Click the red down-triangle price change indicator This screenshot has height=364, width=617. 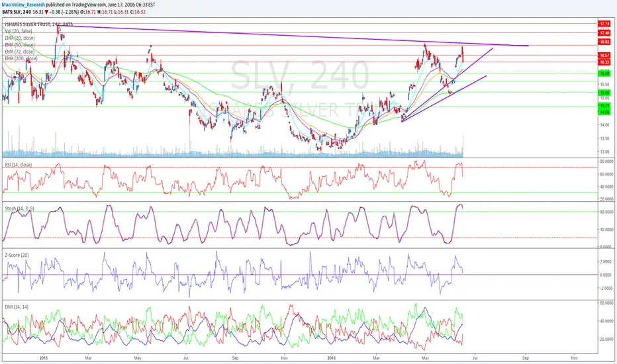point(46,12)
